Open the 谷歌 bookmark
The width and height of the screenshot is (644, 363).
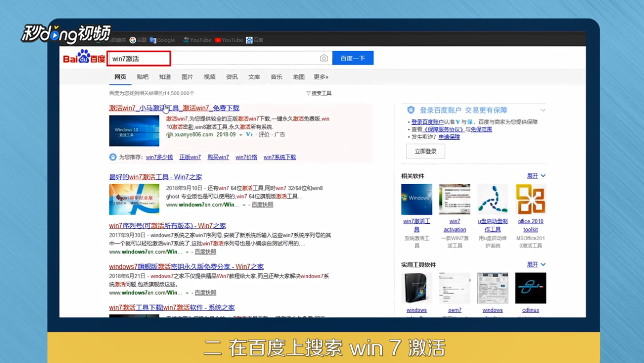138,40
